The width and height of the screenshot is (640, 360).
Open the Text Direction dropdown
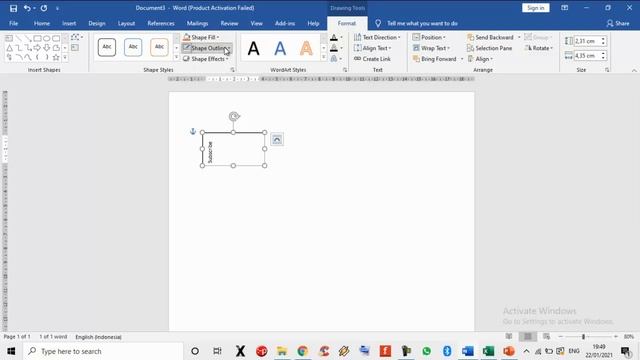pyautogui.click(x=377, y=38)
